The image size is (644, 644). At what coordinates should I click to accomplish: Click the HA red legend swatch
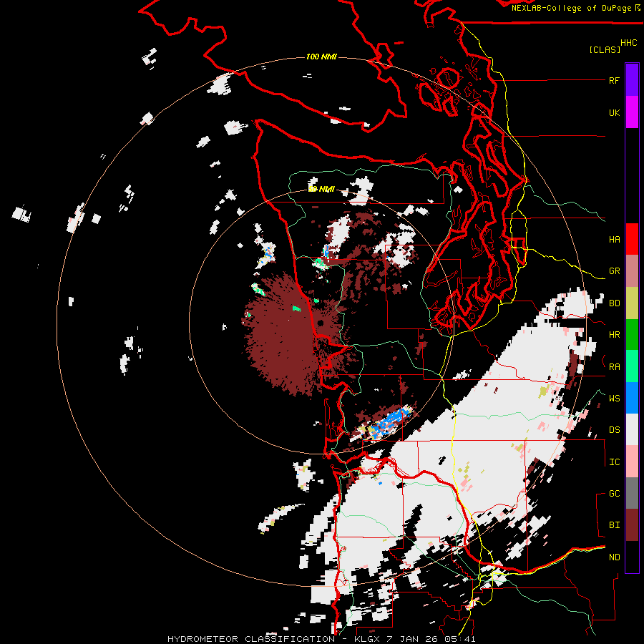pyautogui.click(x=632, y=239)
